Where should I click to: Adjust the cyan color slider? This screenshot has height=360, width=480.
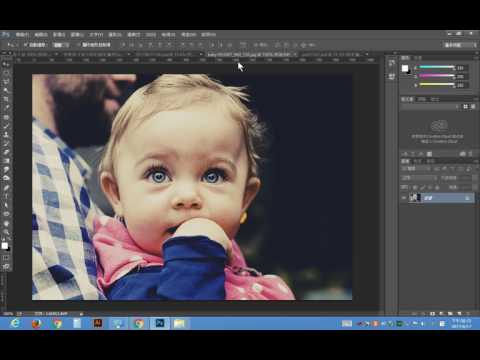point(437,67)
